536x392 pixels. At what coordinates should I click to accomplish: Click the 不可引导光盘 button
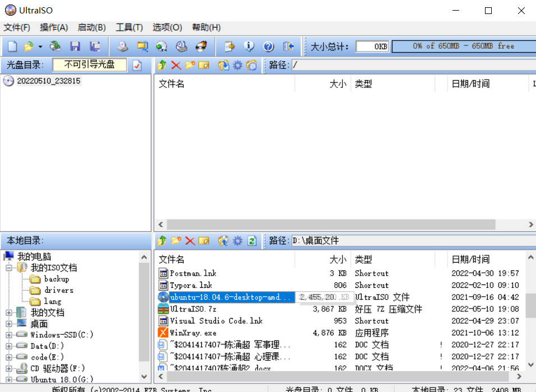click(90, 64)
